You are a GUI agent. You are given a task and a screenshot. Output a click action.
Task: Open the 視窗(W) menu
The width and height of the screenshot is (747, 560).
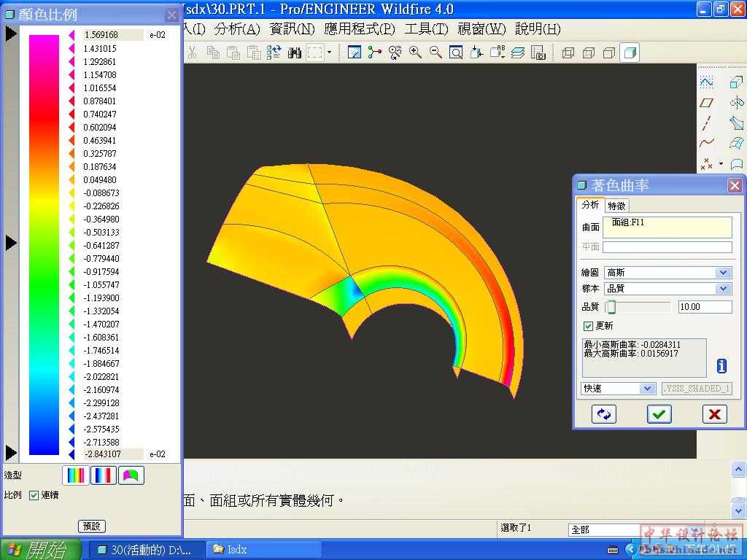(x=481, y=29)
